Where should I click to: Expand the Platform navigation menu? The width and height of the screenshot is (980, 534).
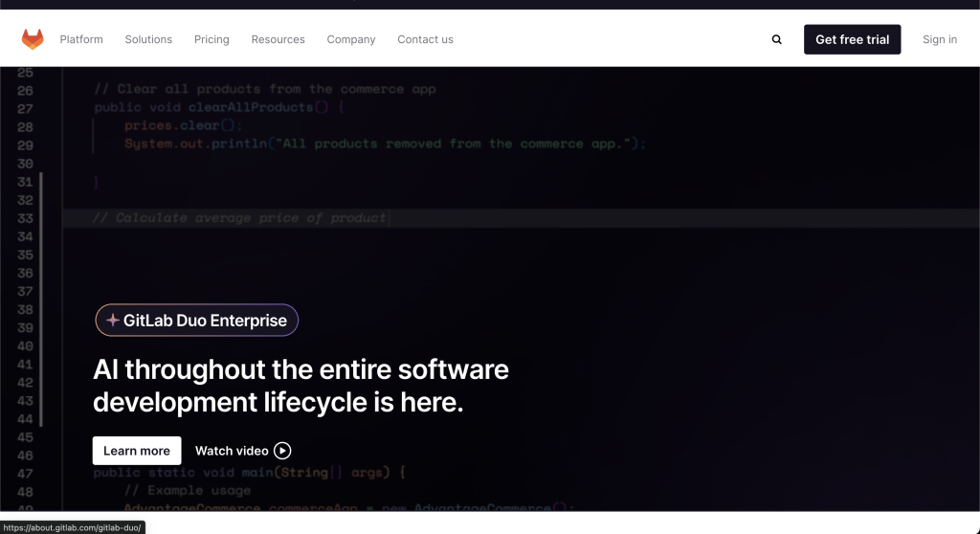(81, 39)
